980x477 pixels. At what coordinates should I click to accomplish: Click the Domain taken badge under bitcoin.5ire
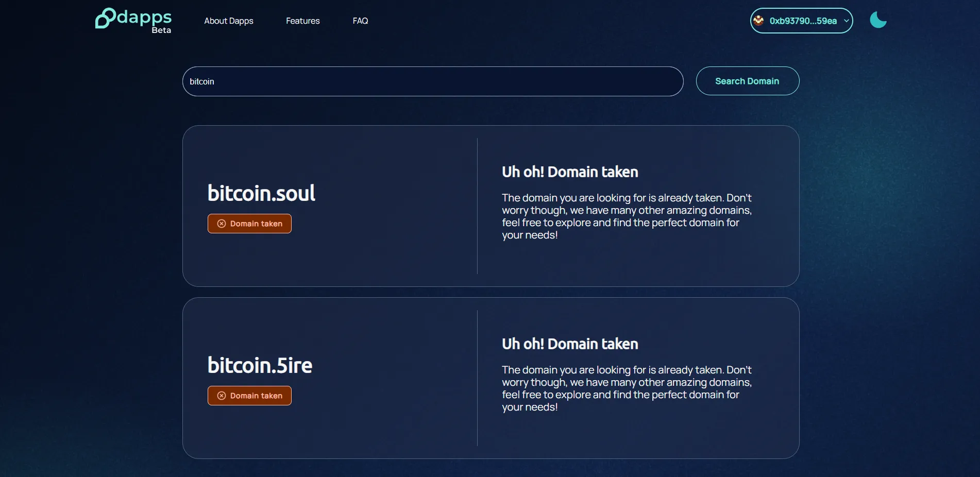pyautogui.click(x=249, y=396)
